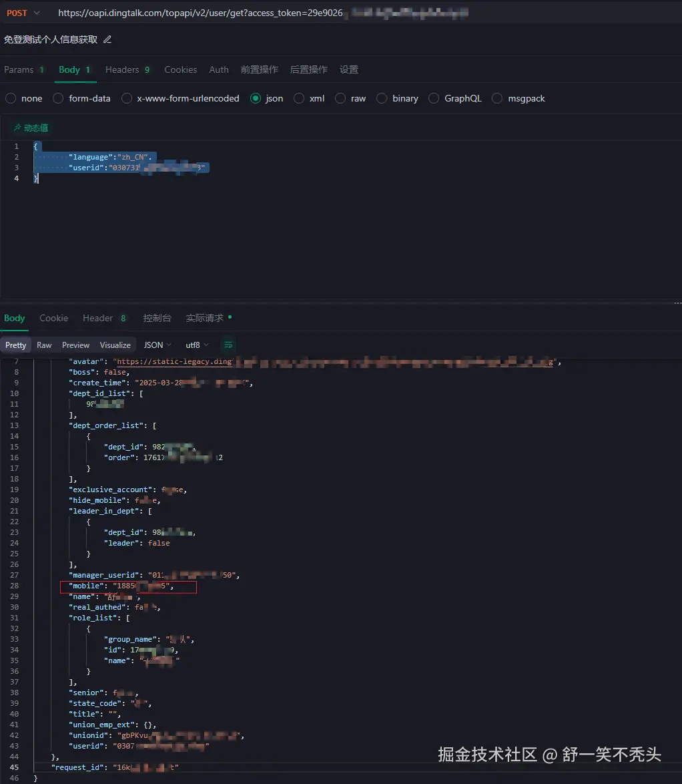Open the request Cookies tab
The width and height of the screenshot is (682, 784).
pyautogui.click(x=180, y=69)
